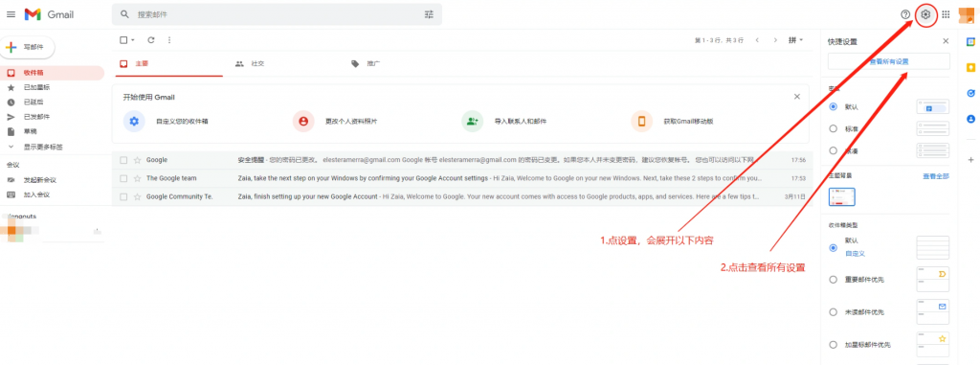Open email 'Zaia, finish setting up your new Google Account'

[x=307, y=196]
